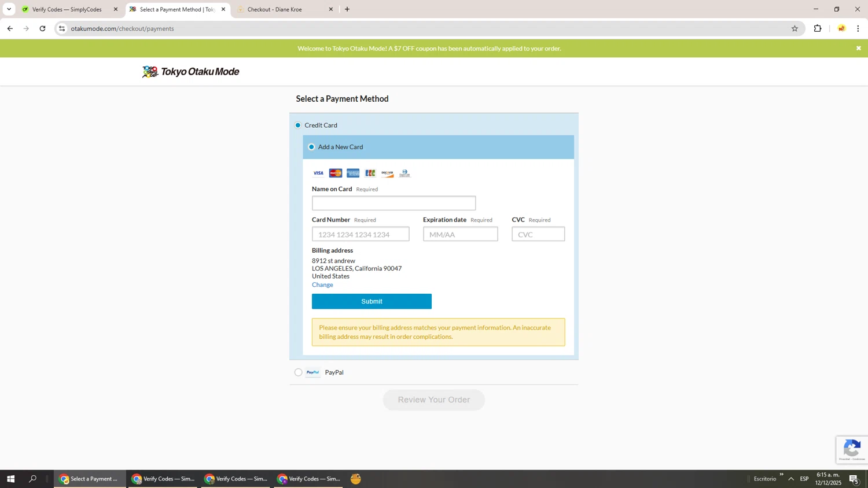Click the 'Billing address' label
Screen dimensions: 868x488
point(332,250)
